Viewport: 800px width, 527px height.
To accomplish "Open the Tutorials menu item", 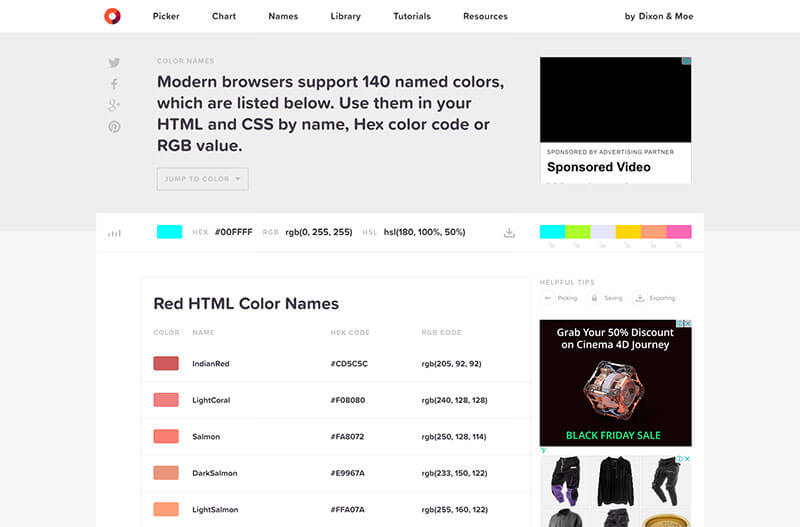I will point(412,16).
